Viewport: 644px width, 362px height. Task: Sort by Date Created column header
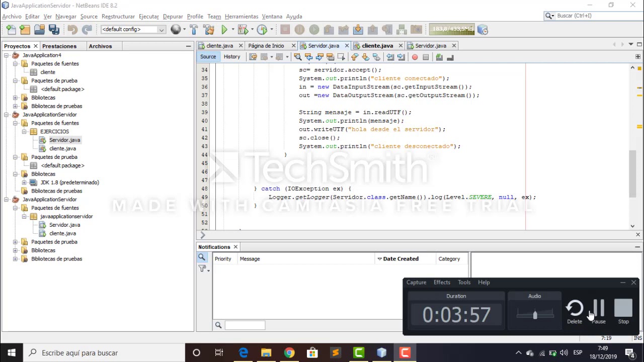click(405, 259)
